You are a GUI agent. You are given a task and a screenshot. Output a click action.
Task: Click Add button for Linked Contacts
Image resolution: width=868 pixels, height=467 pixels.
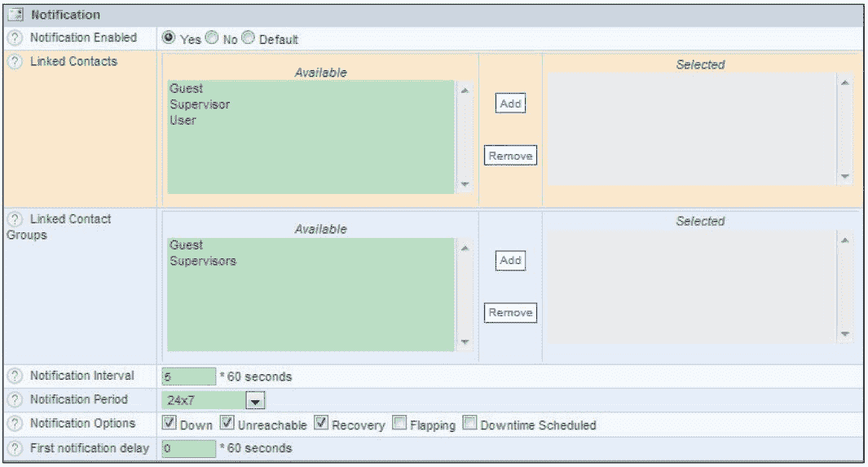(510, 104)
